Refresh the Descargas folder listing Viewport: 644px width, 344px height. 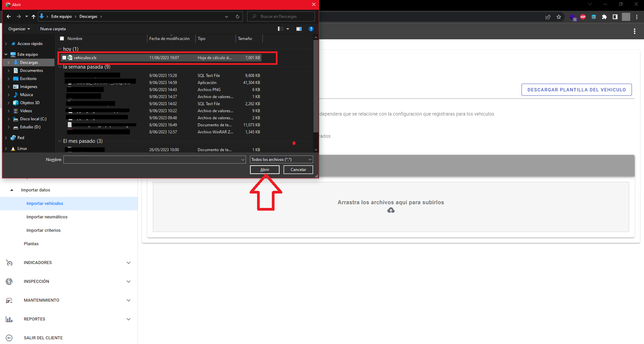click(x=238, y=16)
